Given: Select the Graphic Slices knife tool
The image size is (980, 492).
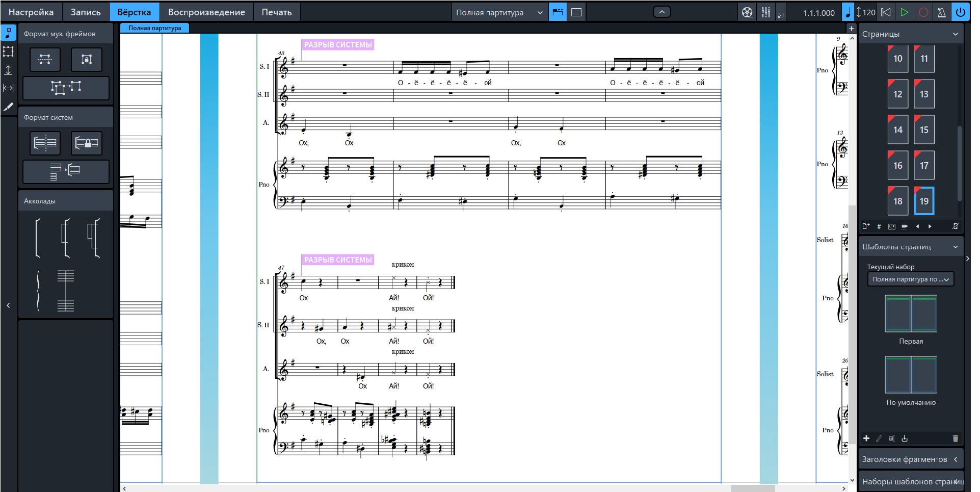Looking at the screenshot, I should click(8, 107).
